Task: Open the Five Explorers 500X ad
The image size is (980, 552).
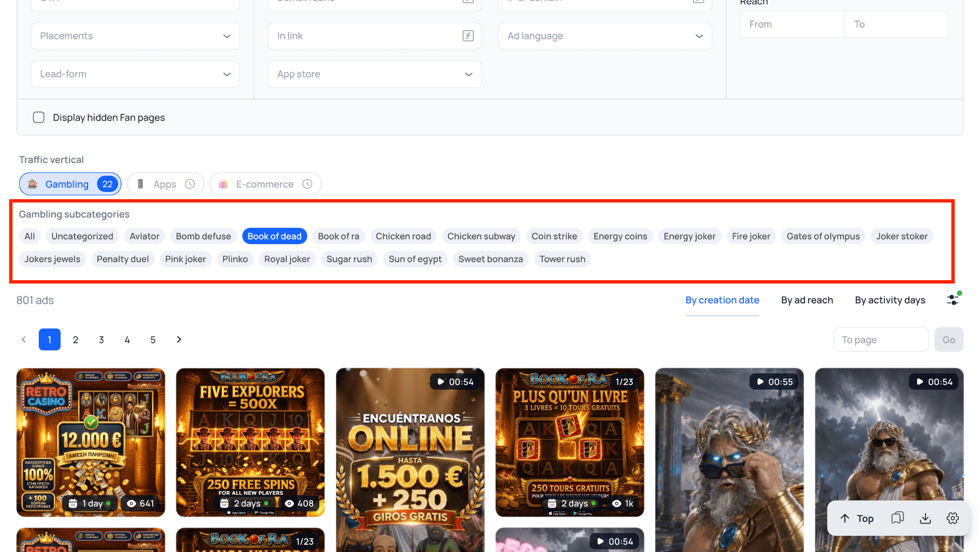Action: (250, 442)
